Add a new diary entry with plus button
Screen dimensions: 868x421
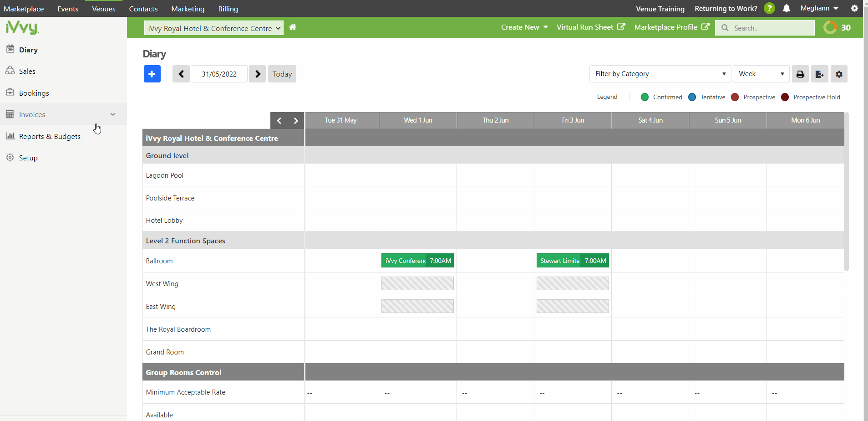tap(152, 74)
